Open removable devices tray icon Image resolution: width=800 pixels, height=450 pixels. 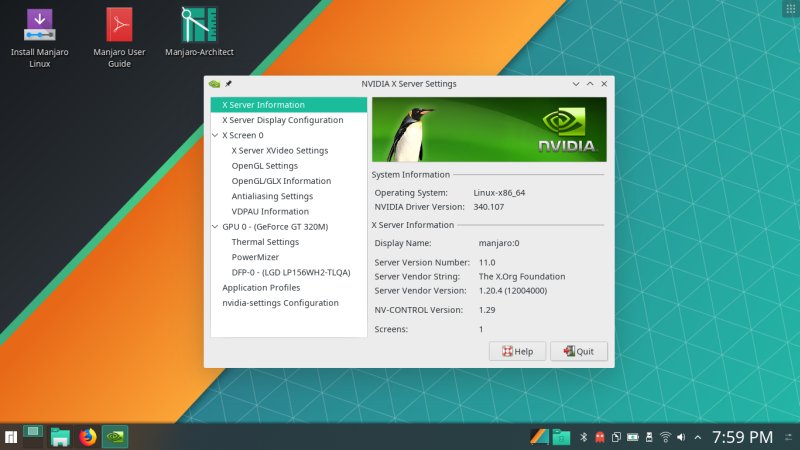point(649,437)
